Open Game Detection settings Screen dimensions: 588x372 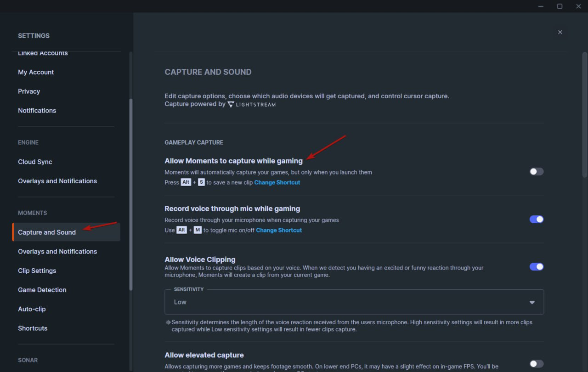42,290
